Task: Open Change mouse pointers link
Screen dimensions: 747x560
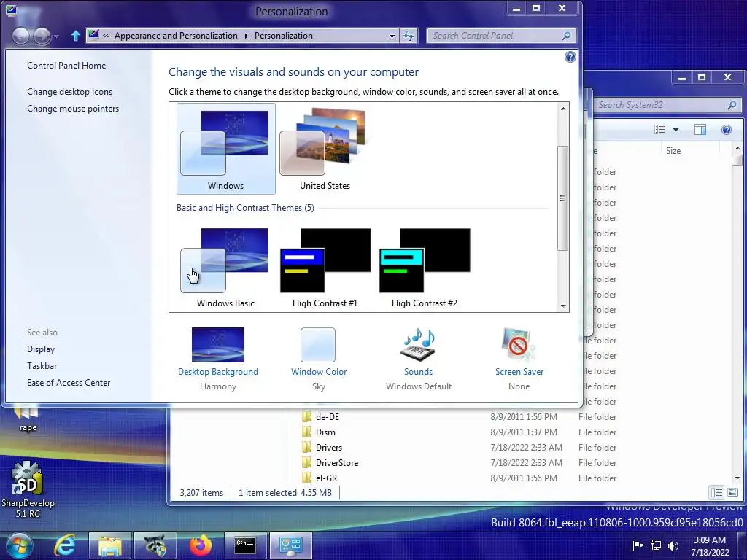Action: click(73, 109)
